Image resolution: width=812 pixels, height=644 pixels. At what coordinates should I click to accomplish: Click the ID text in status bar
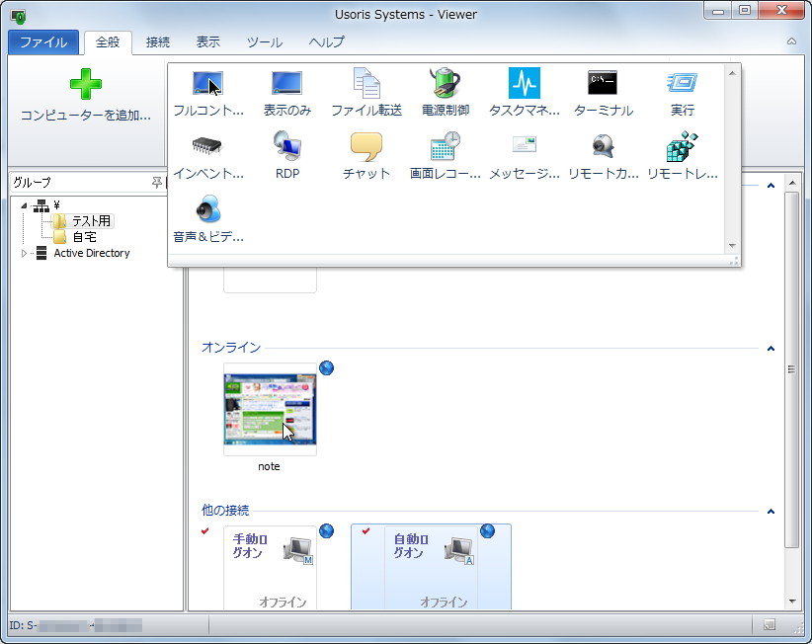(76, 625)
